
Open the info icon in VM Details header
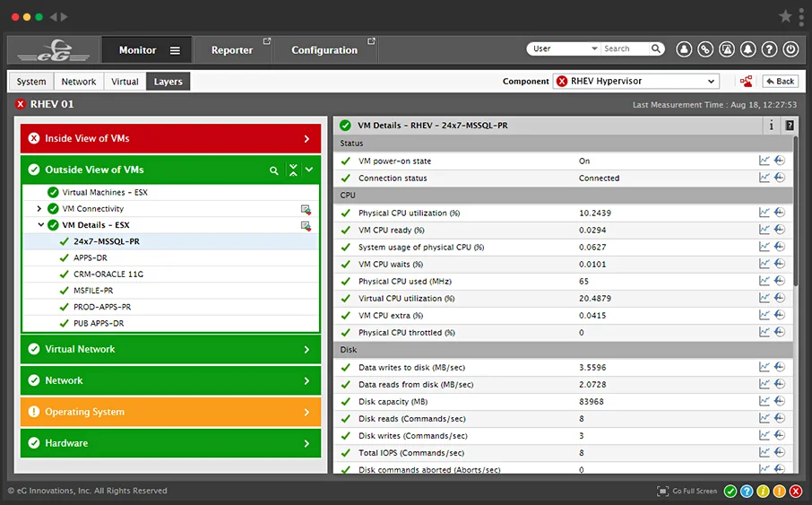[x=772, y=125]
